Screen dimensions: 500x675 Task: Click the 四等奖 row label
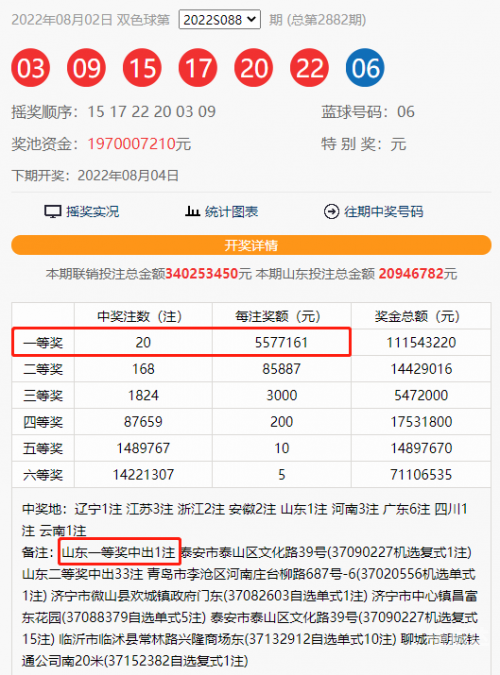tap(43, 422)
